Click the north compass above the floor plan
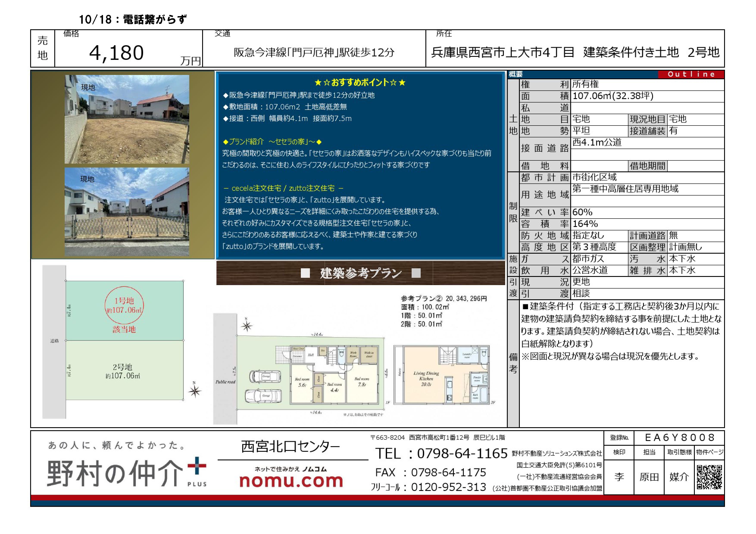The height and width of the screenshot is (534, 756). pyautogui.click(x=247, y=326)
